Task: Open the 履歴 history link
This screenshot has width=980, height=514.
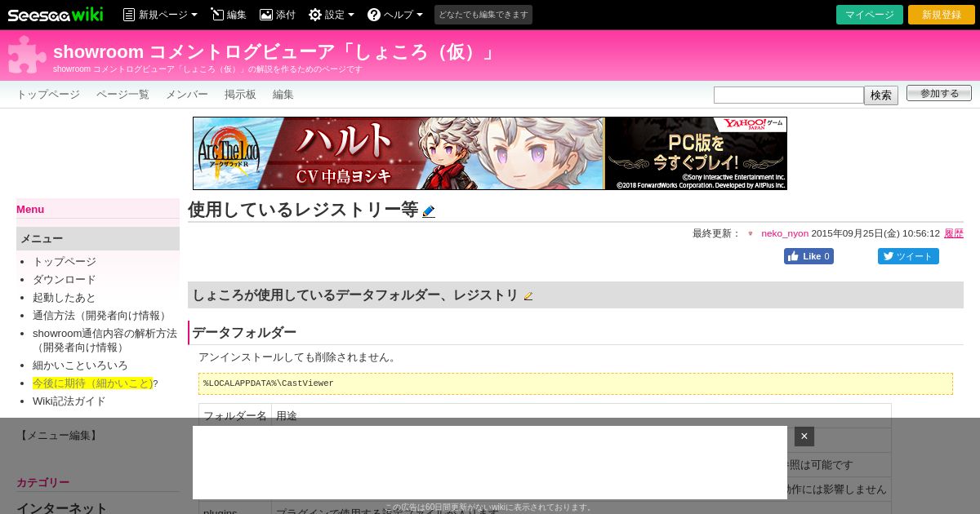Action: tap(954, 233)
